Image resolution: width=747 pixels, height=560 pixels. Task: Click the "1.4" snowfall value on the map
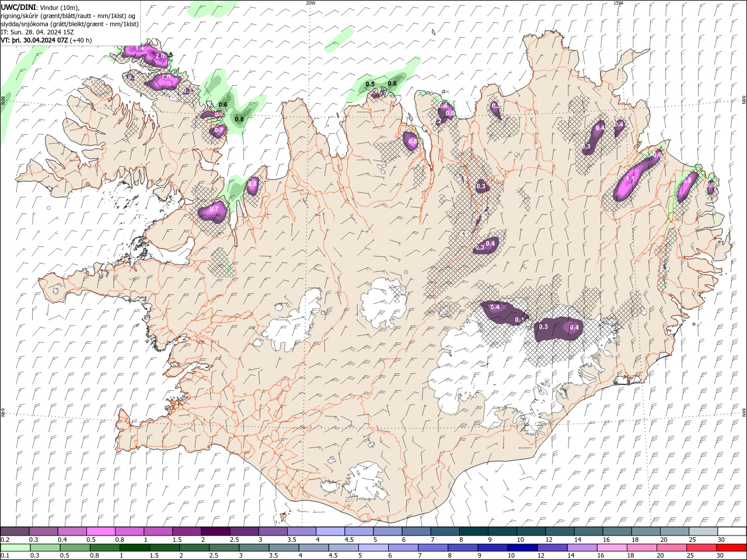pos(139,48)
